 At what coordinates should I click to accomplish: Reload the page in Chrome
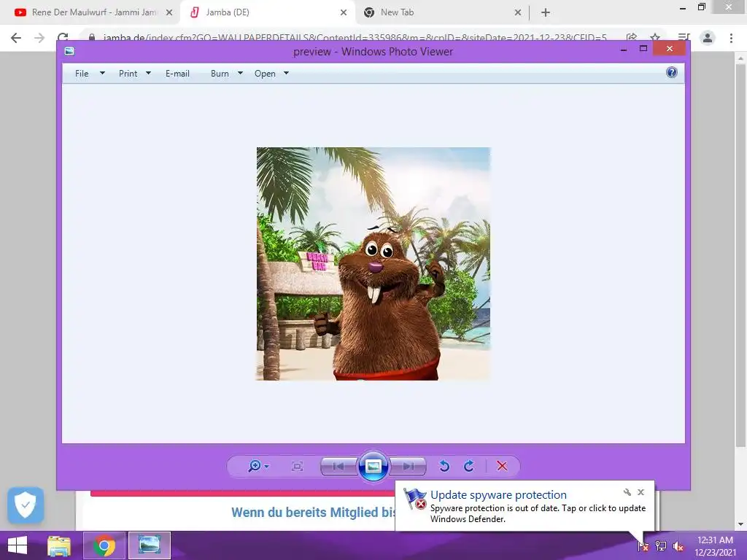pos(63,37)
